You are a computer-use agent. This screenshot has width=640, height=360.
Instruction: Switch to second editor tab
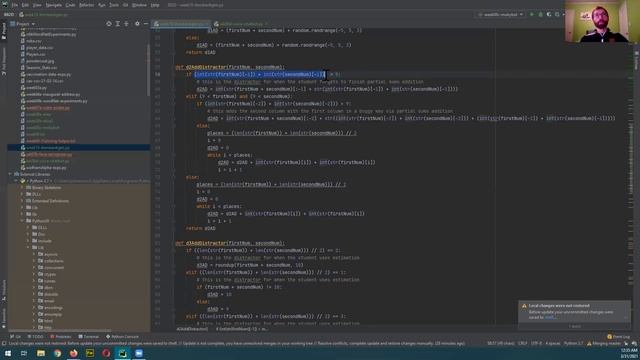click(x=241, y=24)
